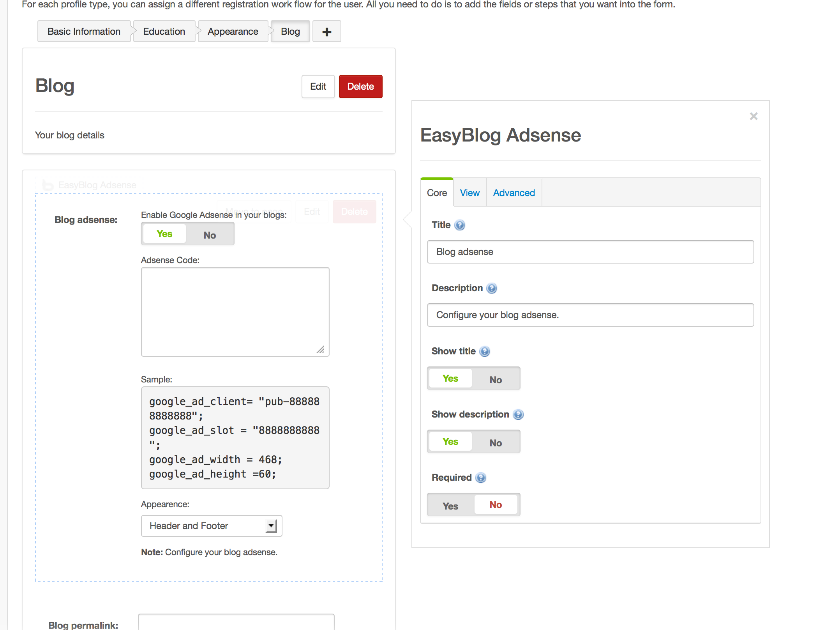Click the Title input with Blog adsense
Viewport: 840px width, 630px height.
click(590, 252)
